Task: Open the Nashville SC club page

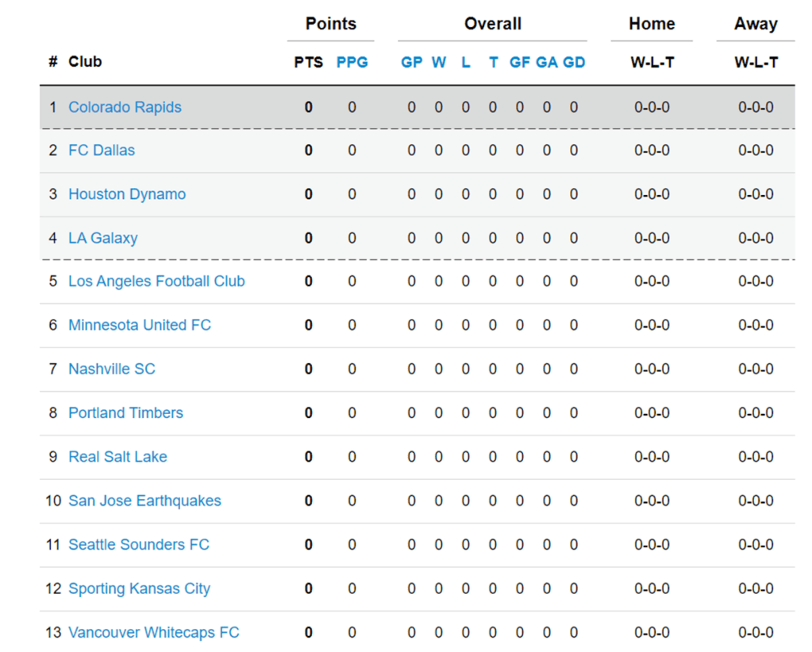Action: coord(112,369)
